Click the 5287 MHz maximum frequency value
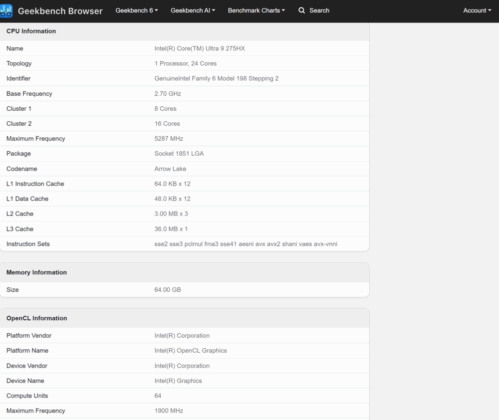The height and width of the screenshot is (420, 499). pyautogui.click(x=169, y=139)
